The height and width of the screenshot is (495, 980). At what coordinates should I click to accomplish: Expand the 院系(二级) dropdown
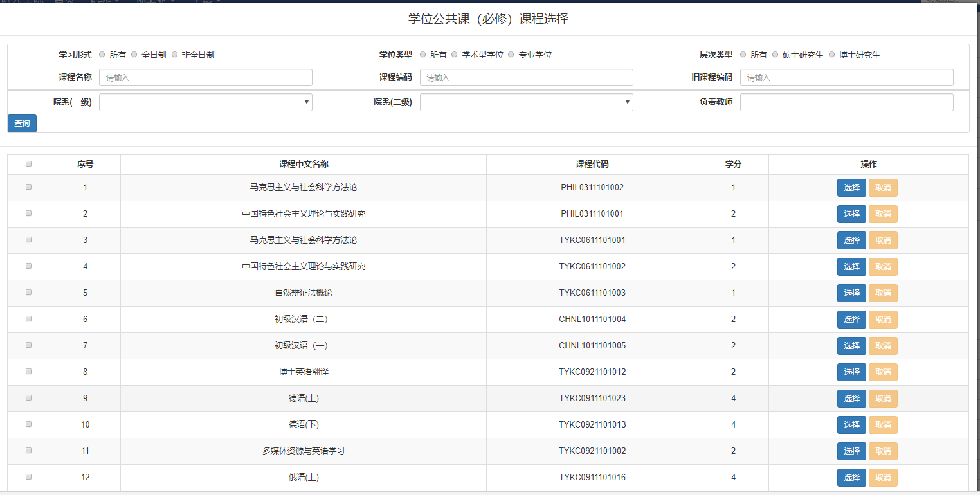tap(526, 102)
